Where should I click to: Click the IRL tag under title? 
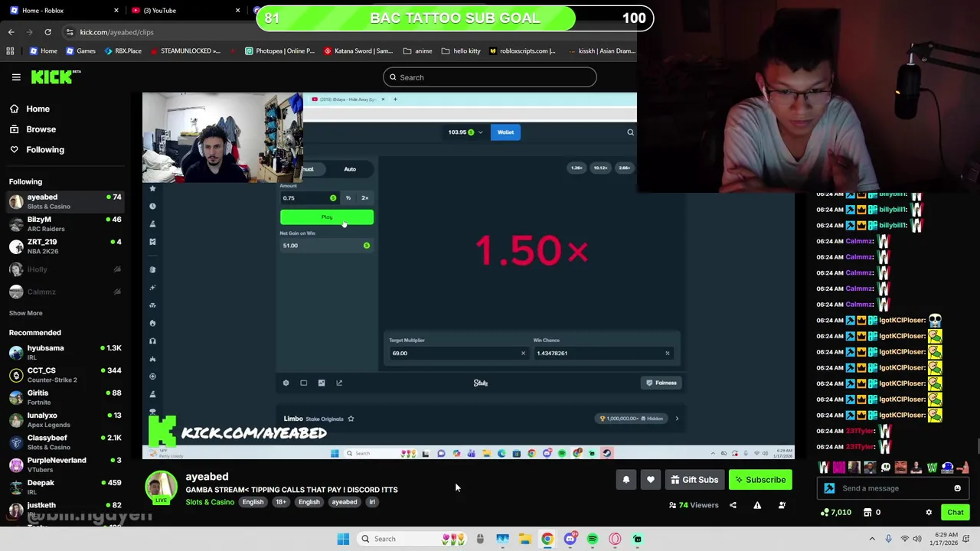pos(372,502)
